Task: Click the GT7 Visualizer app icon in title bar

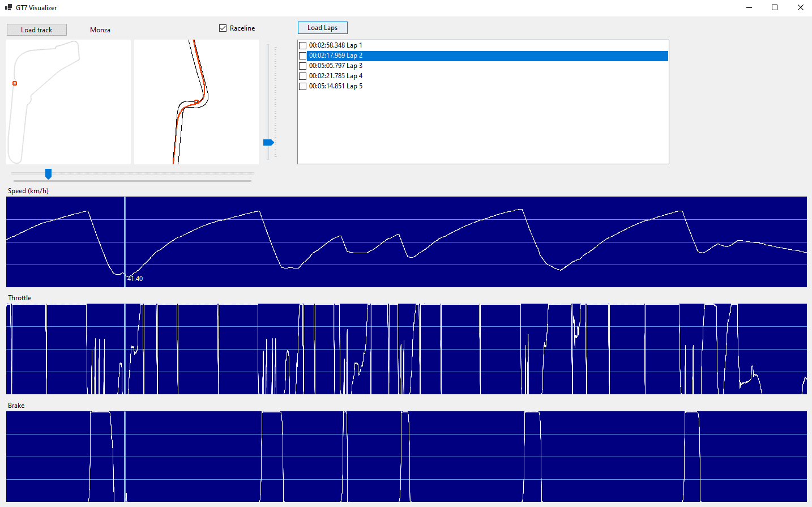Action: pos(8,7)
